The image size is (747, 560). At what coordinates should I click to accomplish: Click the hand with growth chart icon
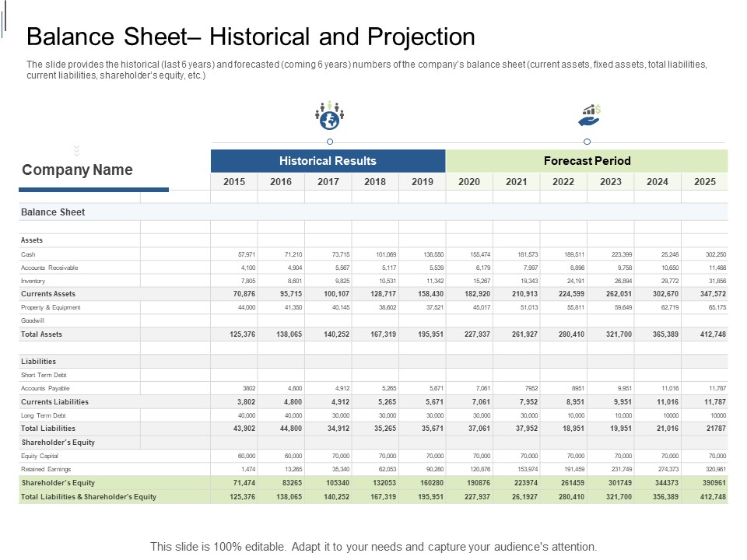(x=589, y=115)
